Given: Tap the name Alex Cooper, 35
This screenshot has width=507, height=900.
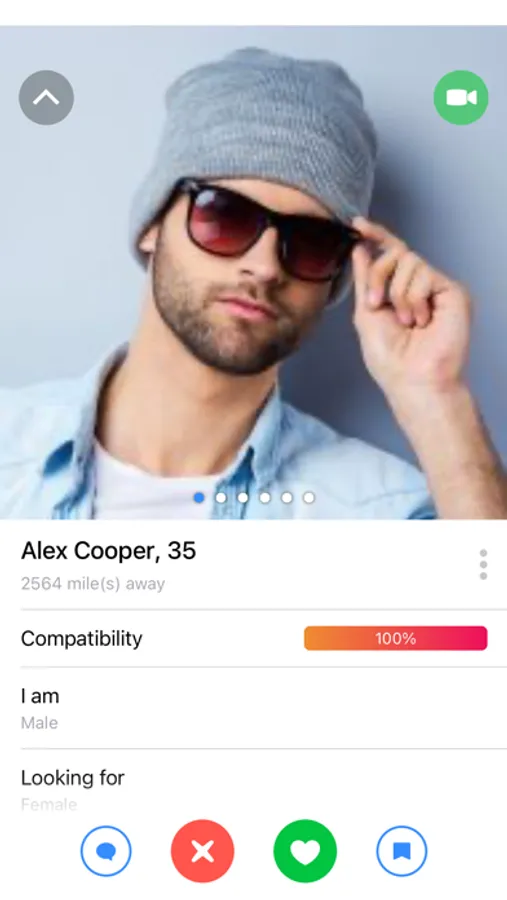Looking at the screenshot, I should click(109, 551).
